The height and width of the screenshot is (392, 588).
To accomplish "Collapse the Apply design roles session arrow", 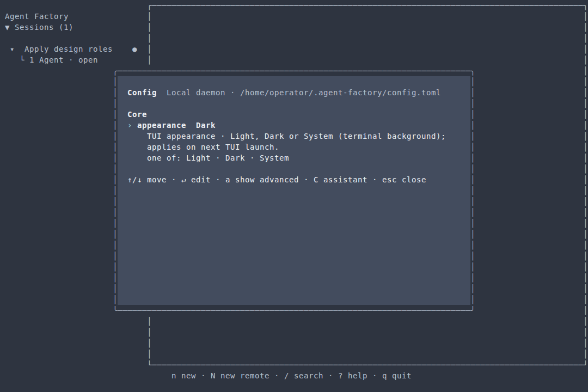I will click(x=12, y=50).
